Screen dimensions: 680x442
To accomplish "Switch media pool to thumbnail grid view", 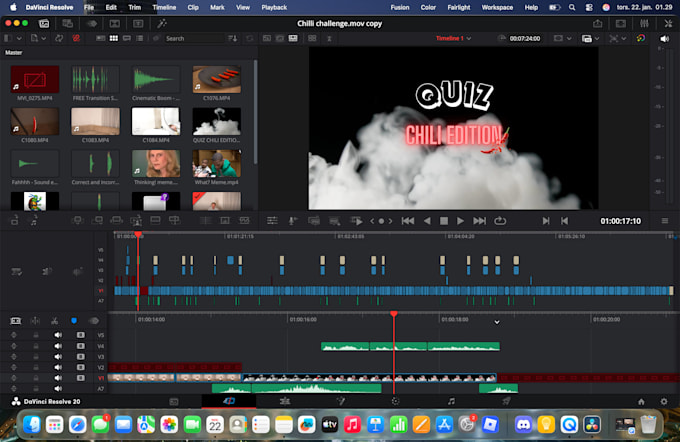I will (x=114, y=39).
